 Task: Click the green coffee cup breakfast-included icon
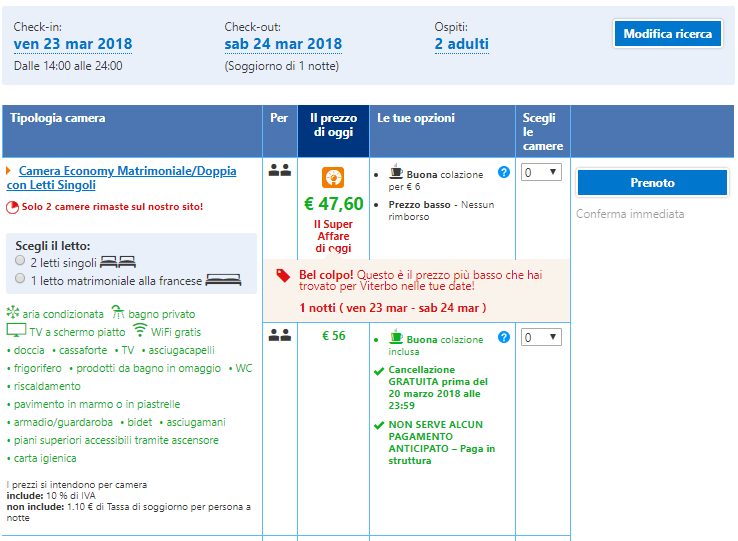click(396, 337)
